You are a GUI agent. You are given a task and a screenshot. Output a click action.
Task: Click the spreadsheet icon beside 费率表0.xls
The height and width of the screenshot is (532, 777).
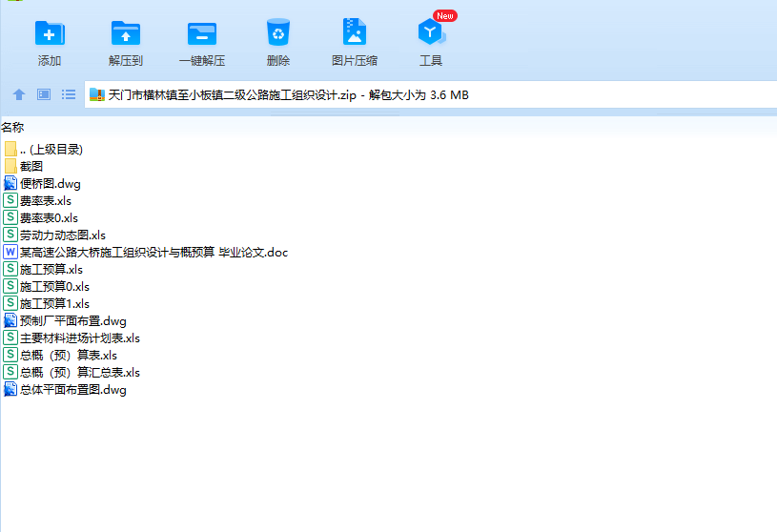[10, 217]
